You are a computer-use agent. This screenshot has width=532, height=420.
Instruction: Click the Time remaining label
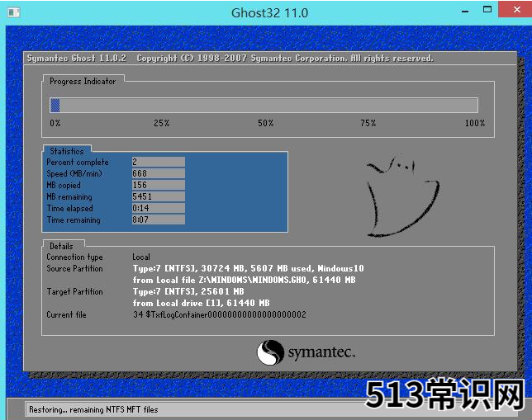[x=74, y=220]
